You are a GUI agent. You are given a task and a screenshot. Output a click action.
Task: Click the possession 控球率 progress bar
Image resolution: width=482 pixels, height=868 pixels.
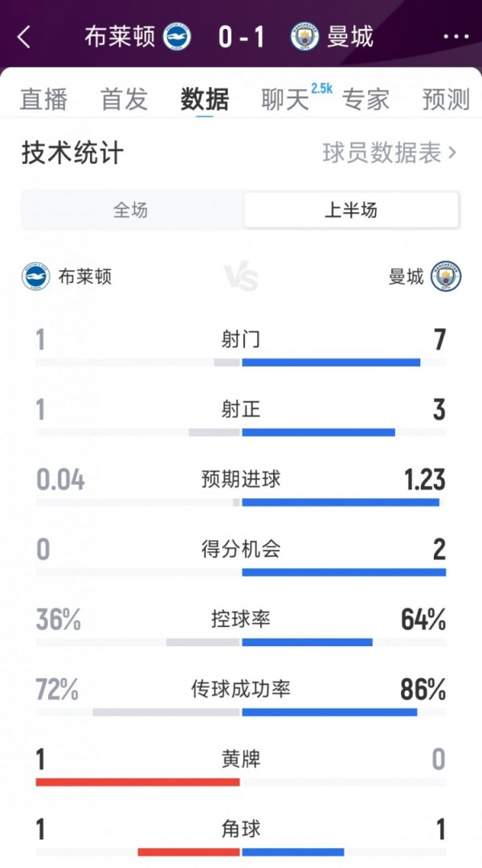point(241,642)
